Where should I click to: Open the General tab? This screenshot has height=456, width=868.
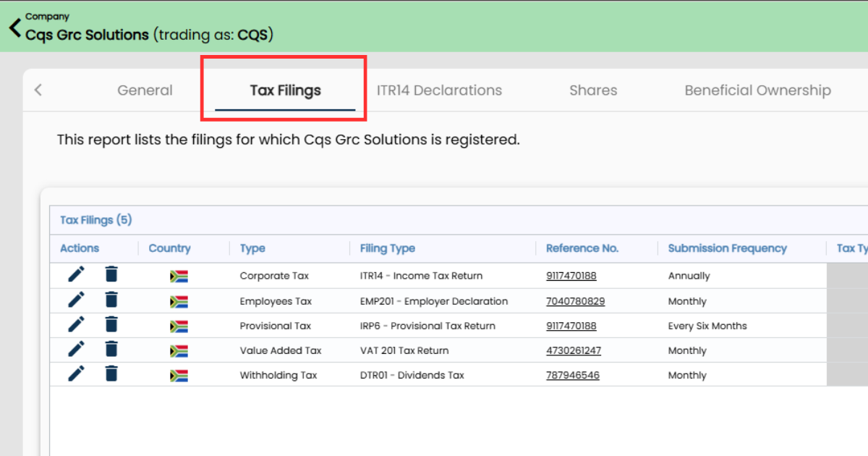145,90
